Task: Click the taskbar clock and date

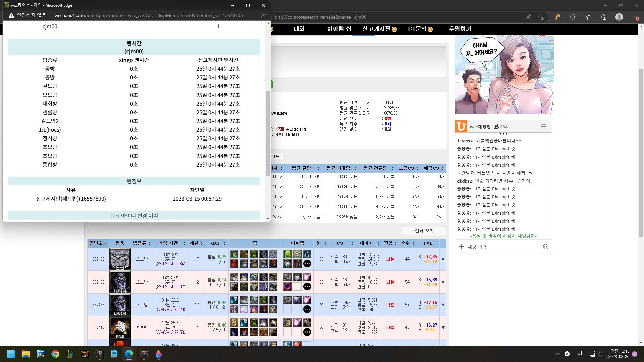Action: [x=619, y=354]
